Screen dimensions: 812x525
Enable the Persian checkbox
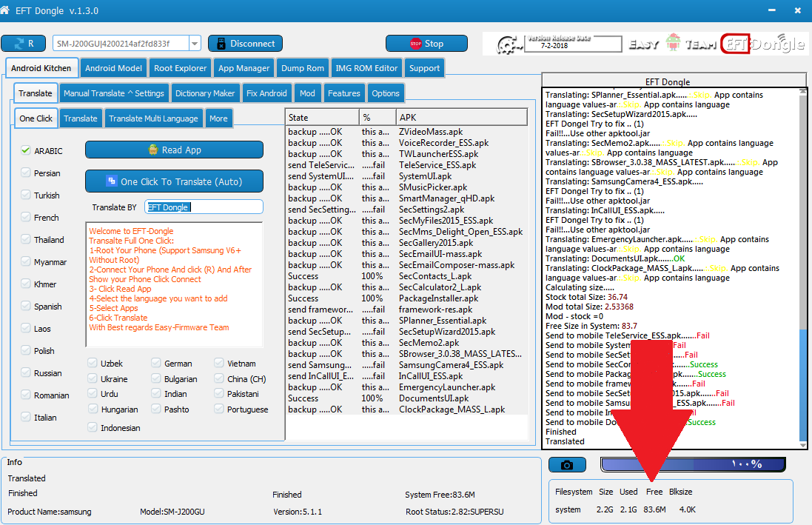[25, 173]
